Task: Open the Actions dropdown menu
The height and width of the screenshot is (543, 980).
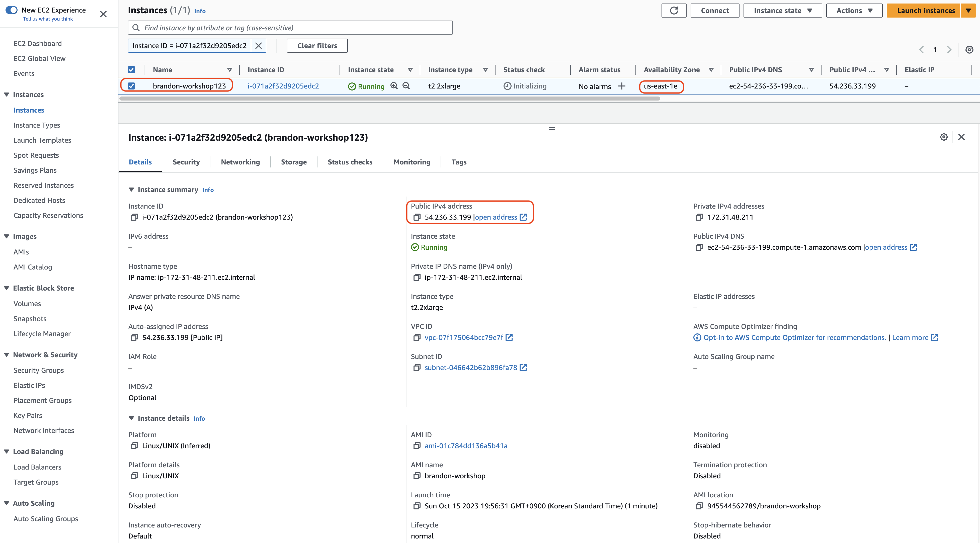Action: click(854, 11)
